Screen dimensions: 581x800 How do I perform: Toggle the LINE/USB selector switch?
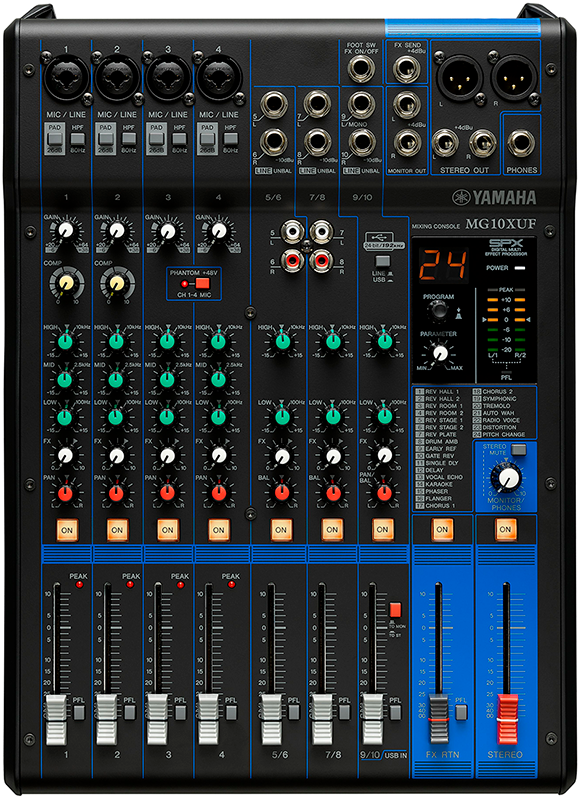383,261
